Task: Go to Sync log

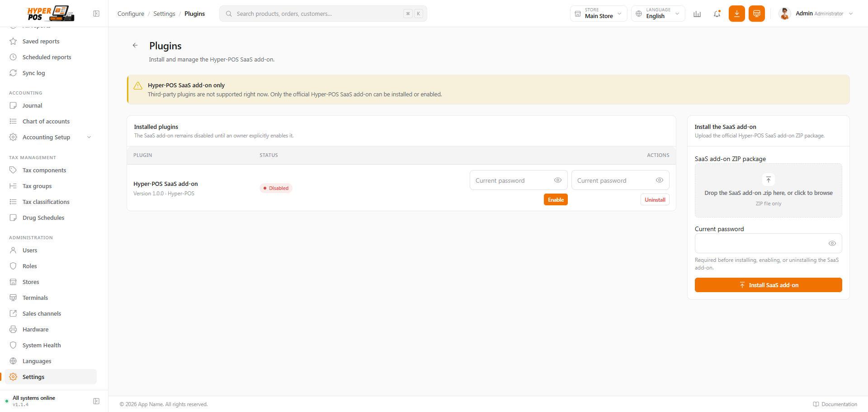Action: [51, 73]
